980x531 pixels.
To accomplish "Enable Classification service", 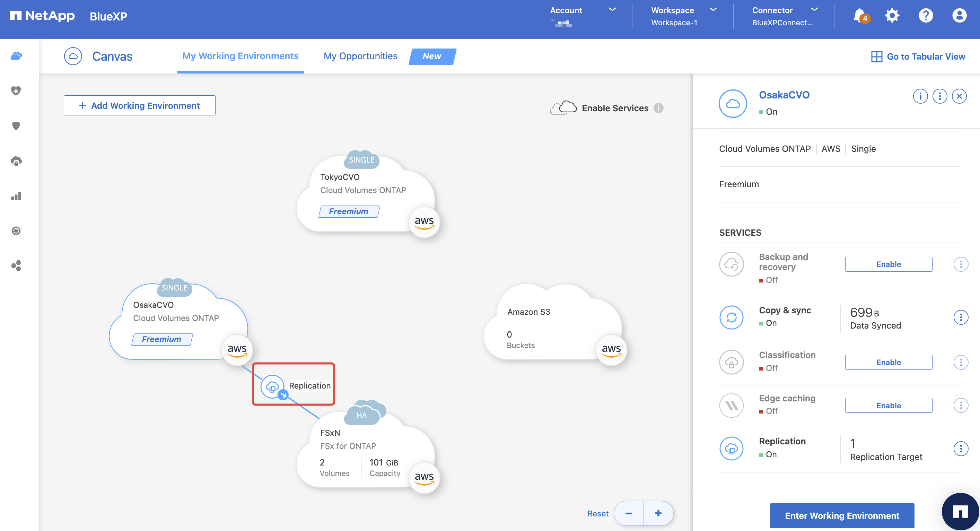I will (x=888, y=362).
